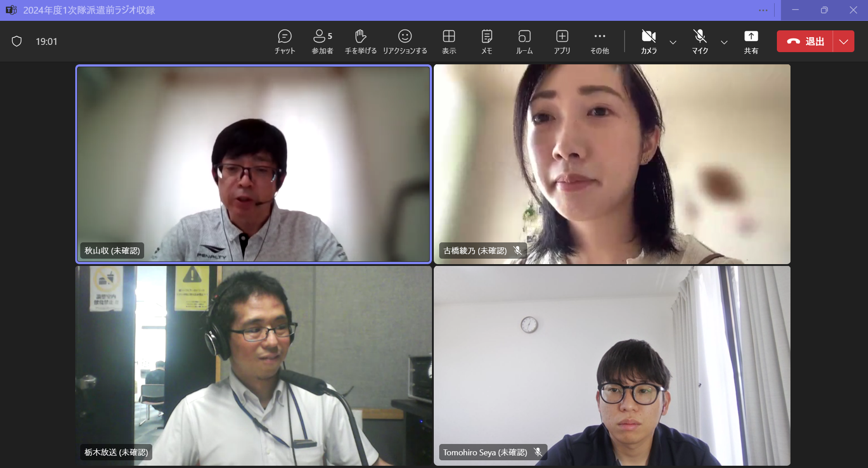Image resolution: width=868 pixels, height=468 pixels.
Task: Open title bar ellipsis settings menu
Action: pos(763,10)
